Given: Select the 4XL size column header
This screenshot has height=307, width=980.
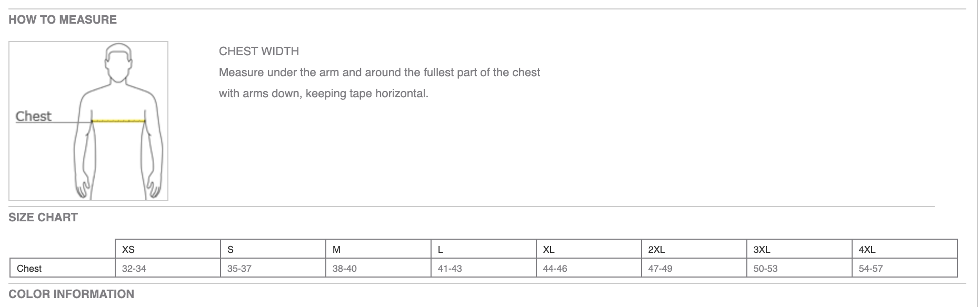Looking at the screenshot, I should coord(867,250).
